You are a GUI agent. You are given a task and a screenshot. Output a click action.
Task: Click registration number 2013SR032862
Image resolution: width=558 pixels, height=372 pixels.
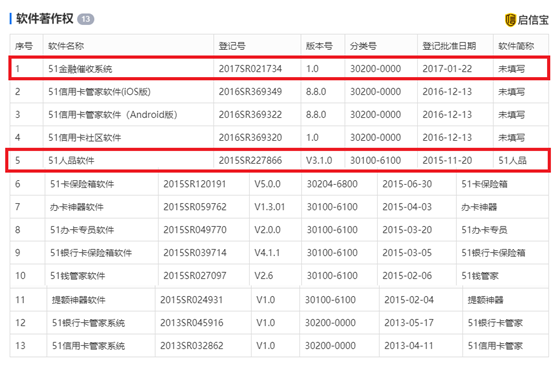[191, 346]
